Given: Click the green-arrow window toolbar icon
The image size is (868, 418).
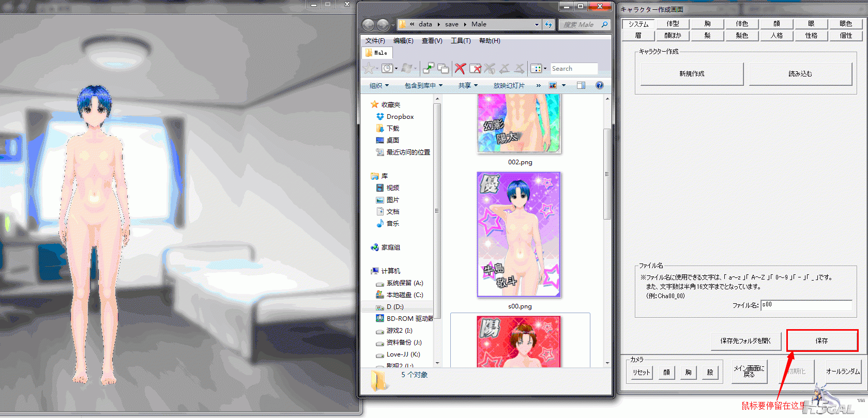Looking at the screenshot, I should pyautogui.click(x=429, y=68).
